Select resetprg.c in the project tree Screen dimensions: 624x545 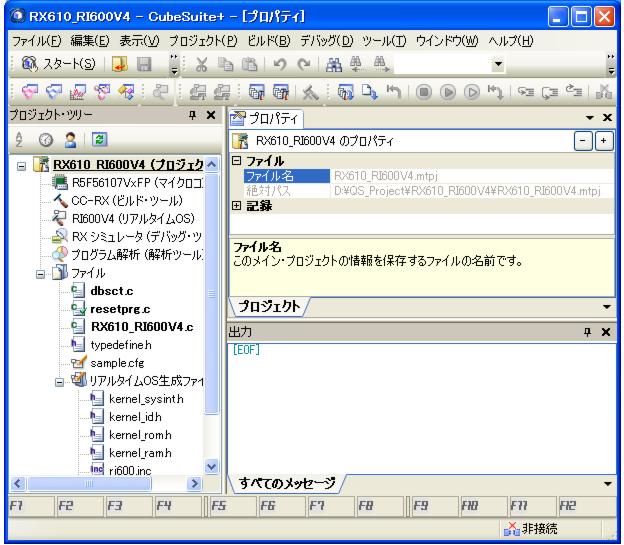123,309
